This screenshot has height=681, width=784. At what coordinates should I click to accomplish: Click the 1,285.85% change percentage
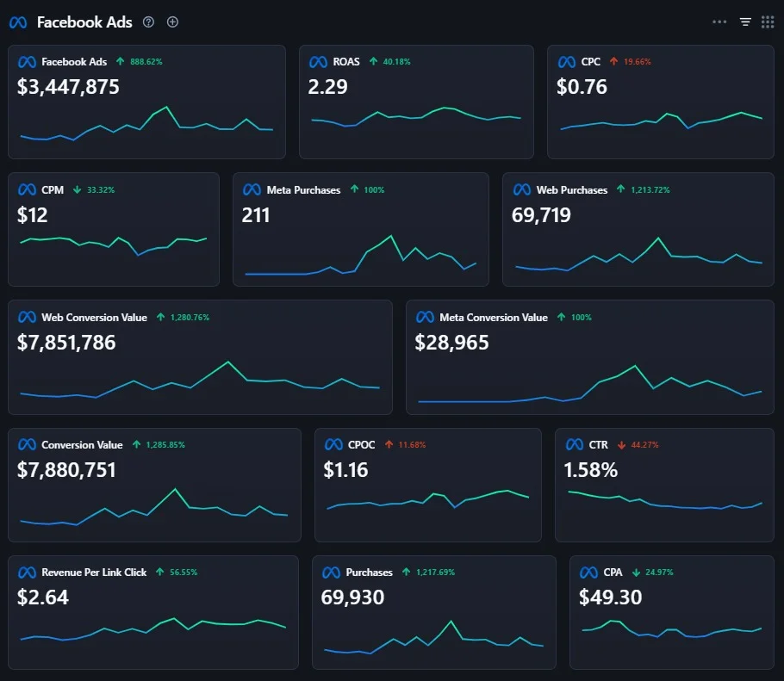point(165,445)
